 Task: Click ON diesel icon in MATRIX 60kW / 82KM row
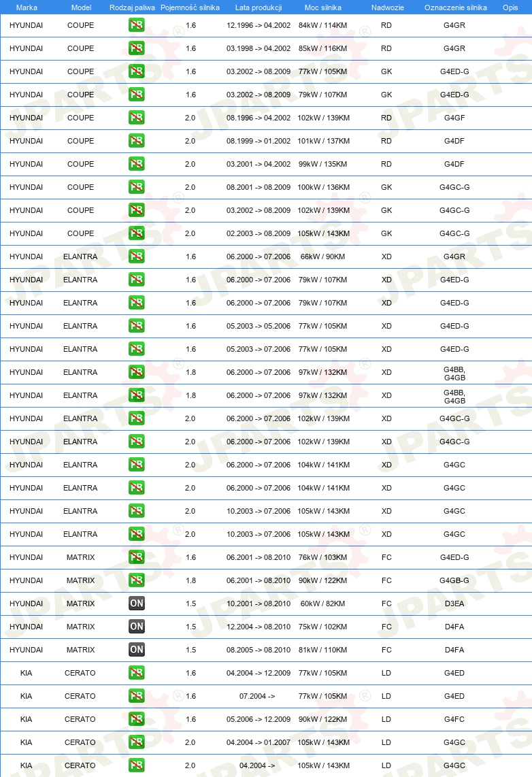pos(136,603)
